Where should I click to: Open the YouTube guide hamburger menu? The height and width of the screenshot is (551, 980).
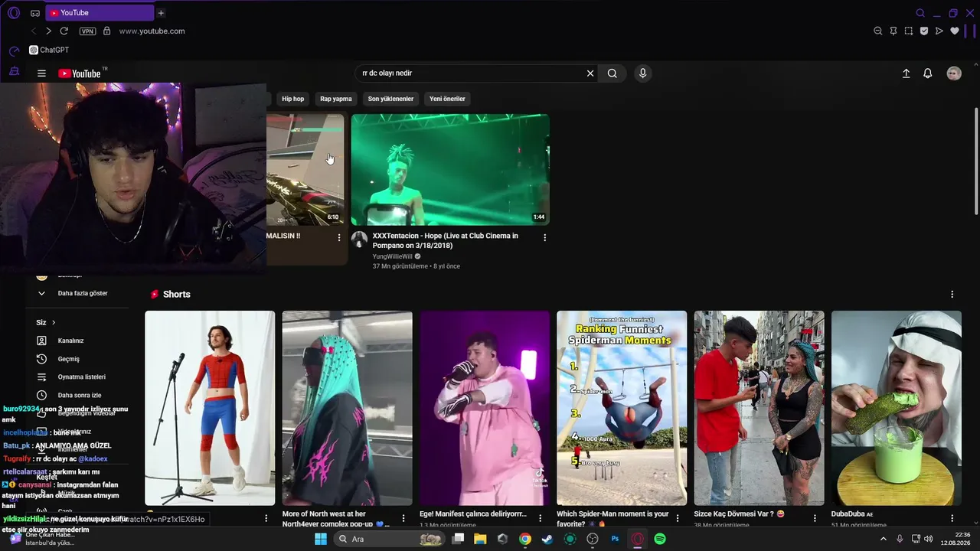(41, 73)
